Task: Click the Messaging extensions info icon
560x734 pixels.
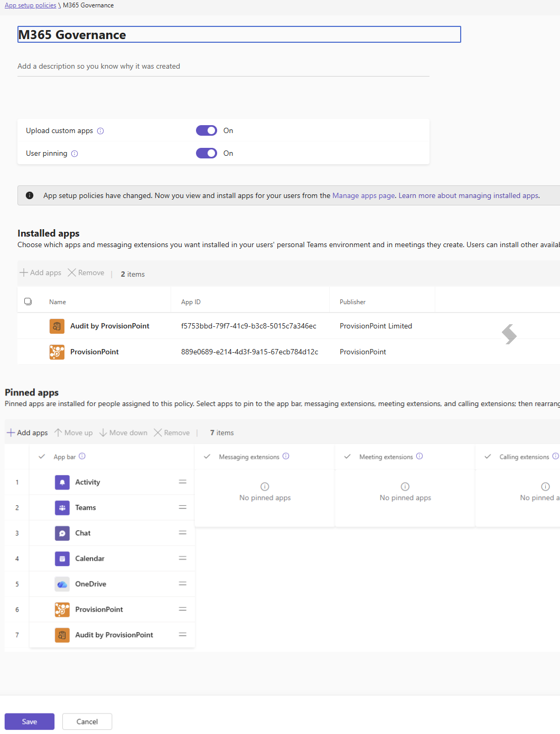Action: tap(286, 456)
